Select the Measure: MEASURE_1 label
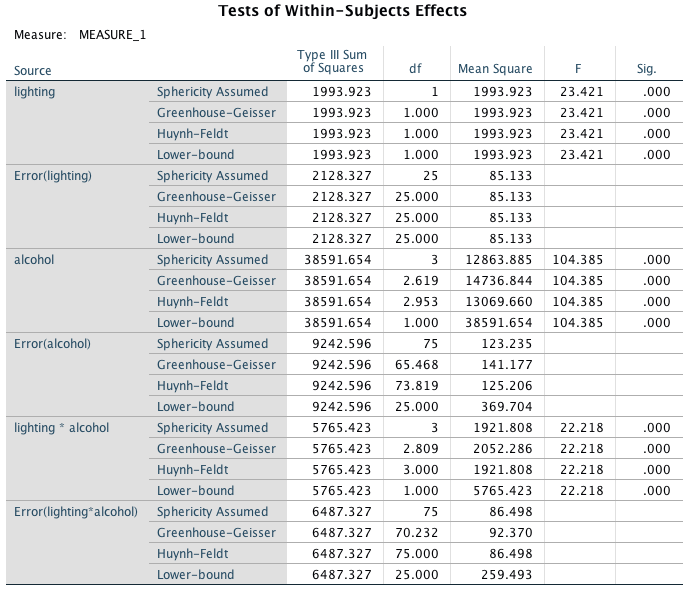The height and width of the screenshot is (593, 695). (80, 36)
